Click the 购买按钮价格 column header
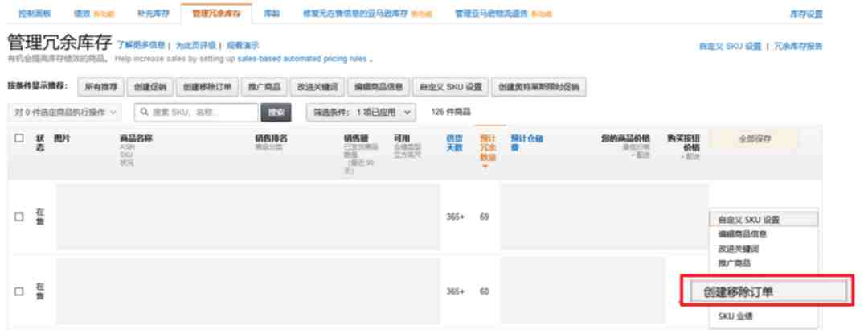The height and width of the screenshot is (330, 868). (x=683, y=142)
